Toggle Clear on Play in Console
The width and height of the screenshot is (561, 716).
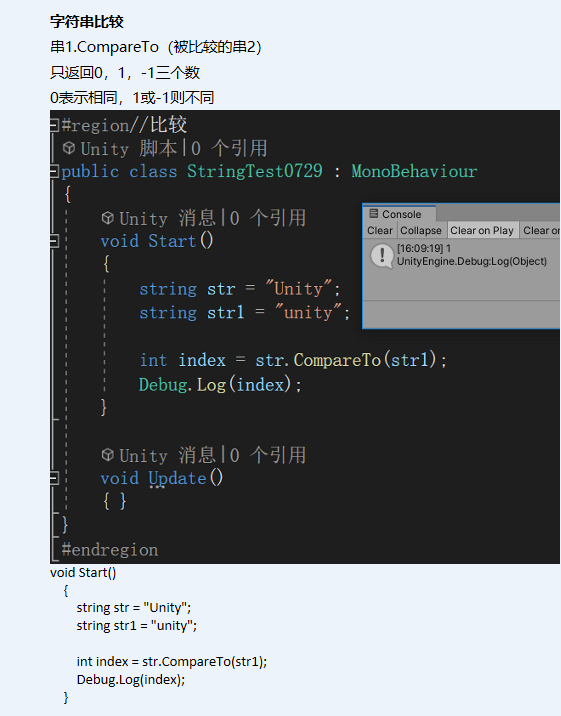pos(482,231)
